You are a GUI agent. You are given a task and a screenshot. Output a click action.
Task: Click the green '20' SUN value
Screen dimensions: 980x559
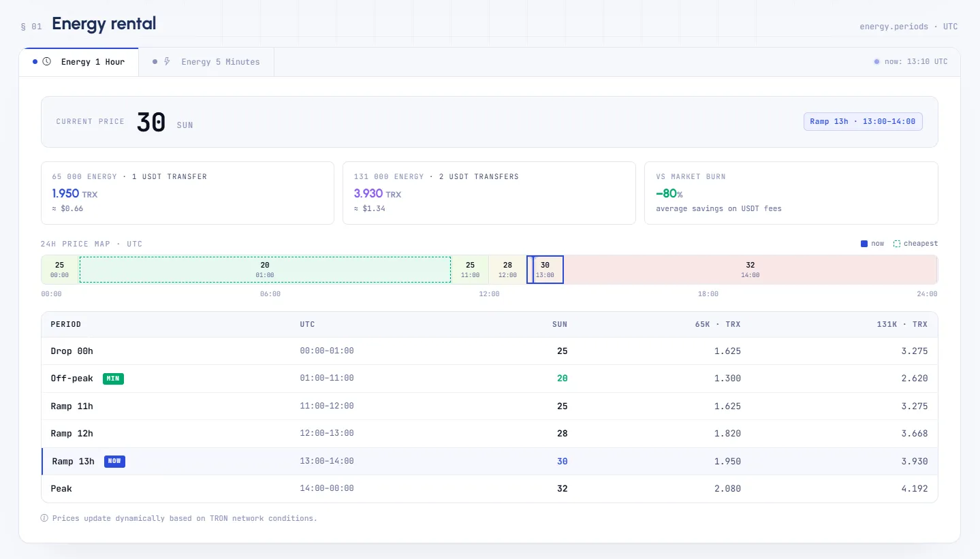click(563, 379)
